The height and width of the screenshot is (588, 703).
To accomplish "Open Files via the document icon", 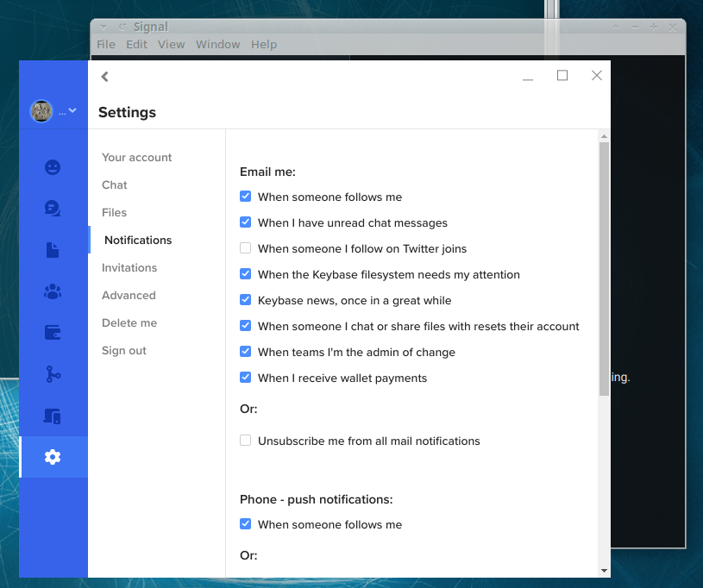I will 53,249.
